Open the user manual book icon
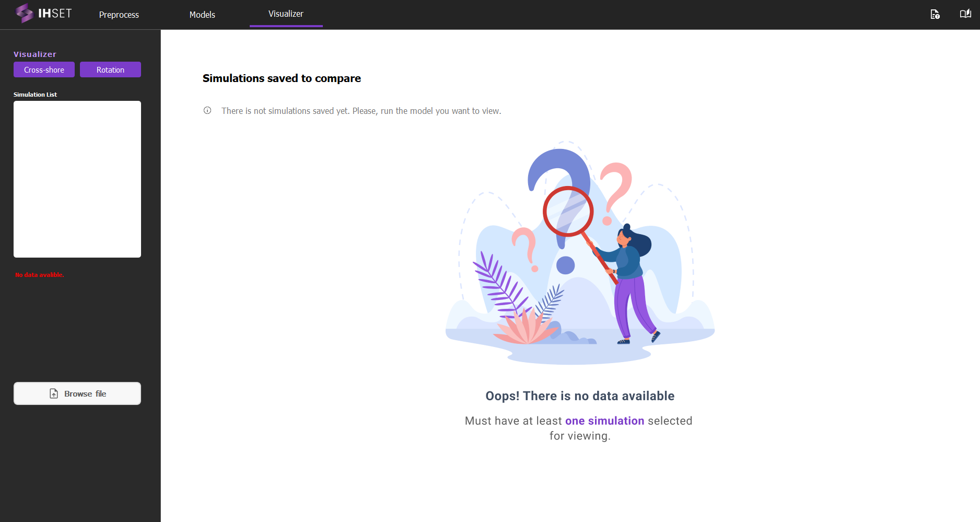The height and width of the screenshot is (522, 980). point(965,14)
